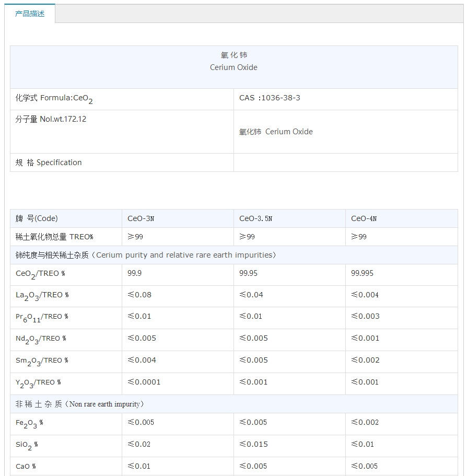
Task: Select the ≤0.015 SiO2 value
Action: pyautogui.click(x=253, y=444)
